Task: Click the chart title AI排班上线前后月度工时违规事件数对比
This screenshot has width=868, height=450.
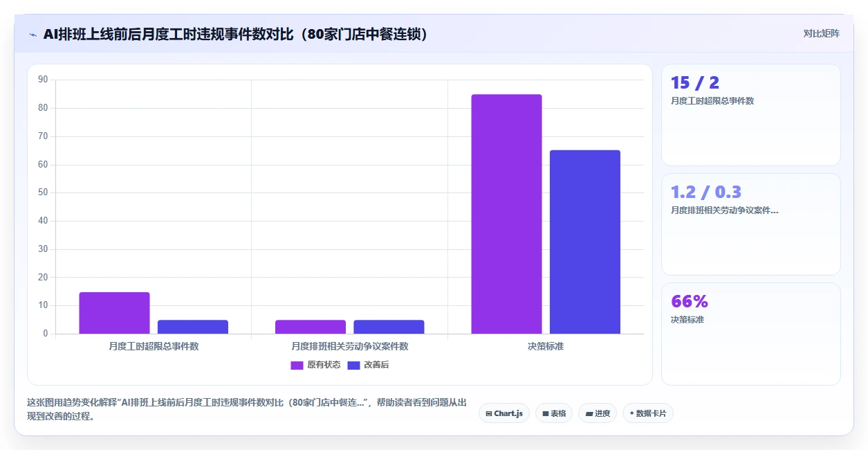Action: tap(235, 34)
